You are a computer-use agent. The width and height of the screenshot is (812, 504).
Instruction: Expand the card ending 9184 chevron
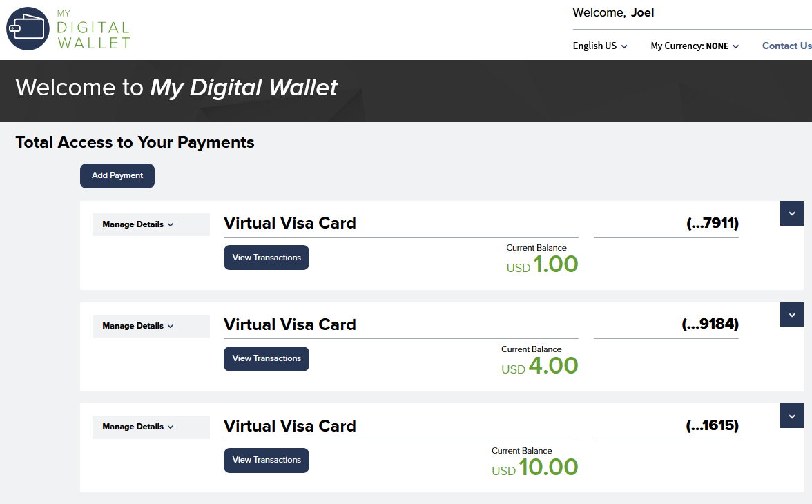tap(791, 315)
